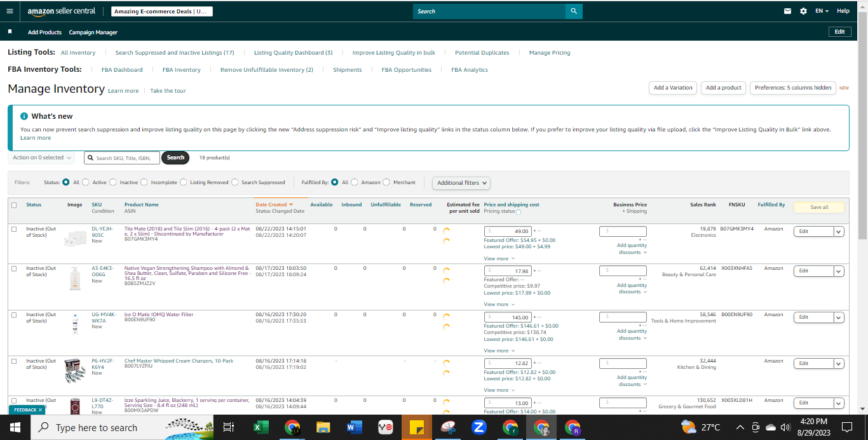Select the Tile Mate row checkbox
This screenshot has width=868, height=440.
coord(14,229)
